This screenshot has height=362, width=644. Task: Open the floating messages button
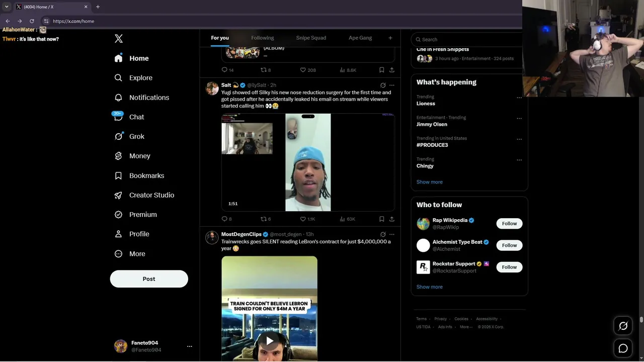point(623,348)
